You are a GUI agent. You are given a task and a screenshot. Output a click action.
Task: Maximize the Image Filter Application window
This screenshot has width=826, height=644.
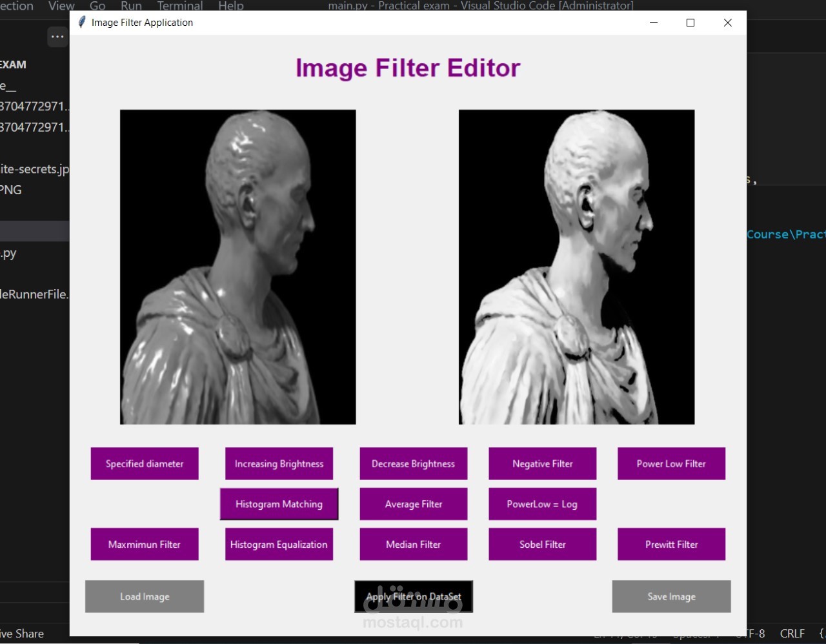690,23
